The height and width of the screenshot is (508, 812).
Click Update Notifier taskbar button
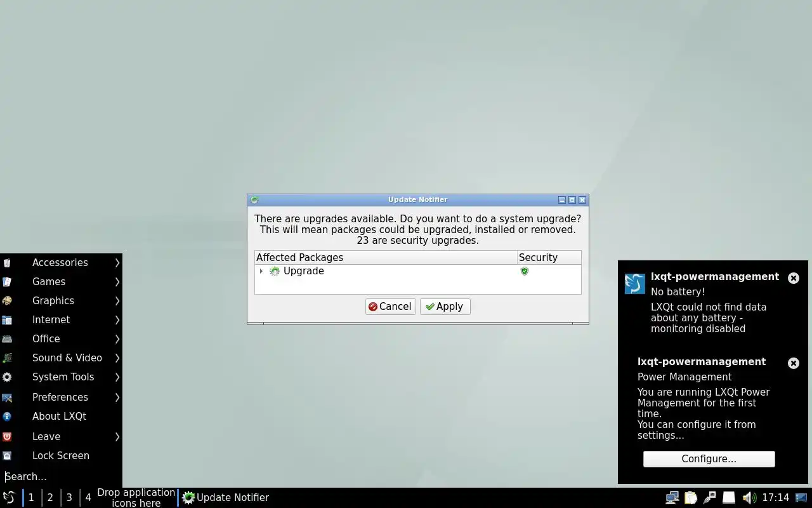225,497
